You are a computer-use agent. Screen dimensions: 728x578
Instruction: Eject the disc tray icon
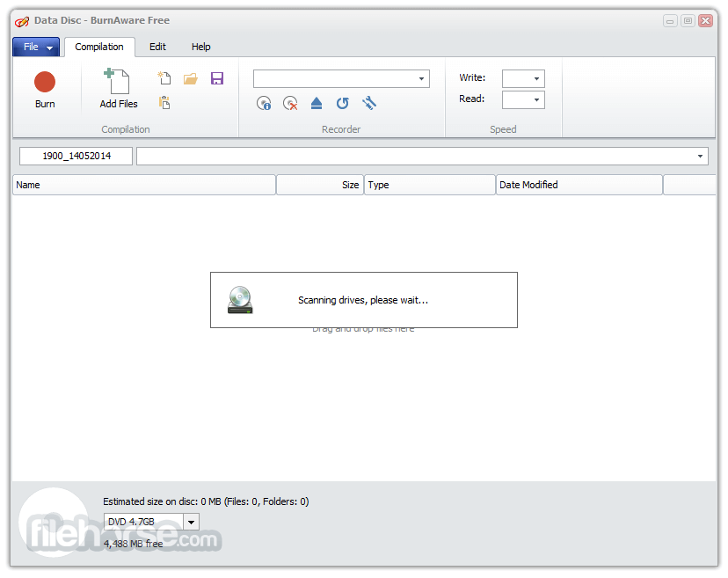click(x=317, y=103)
